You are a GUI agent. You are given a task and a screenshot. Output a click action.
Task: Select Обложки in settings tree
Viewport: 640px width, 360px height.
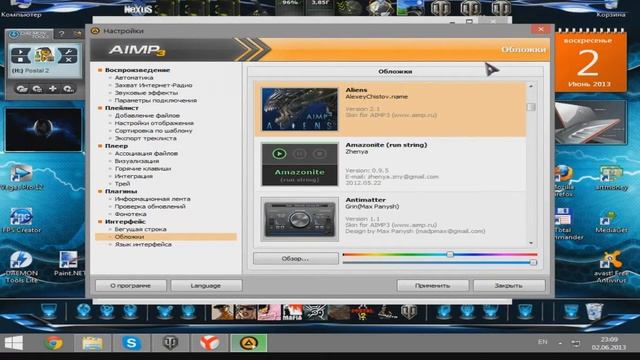(x=166, y=237)
